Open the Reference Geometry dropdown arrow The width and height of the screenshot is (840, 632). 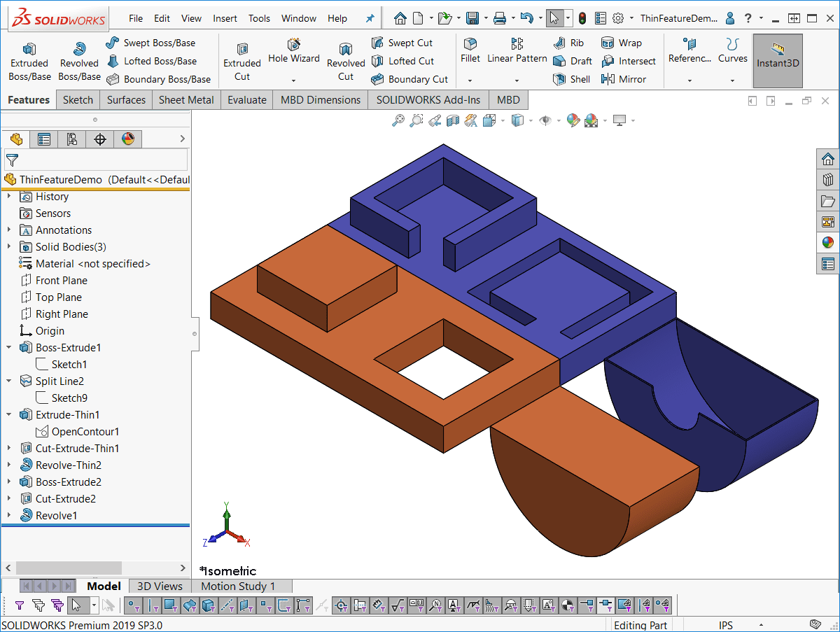tap(689, 80)
